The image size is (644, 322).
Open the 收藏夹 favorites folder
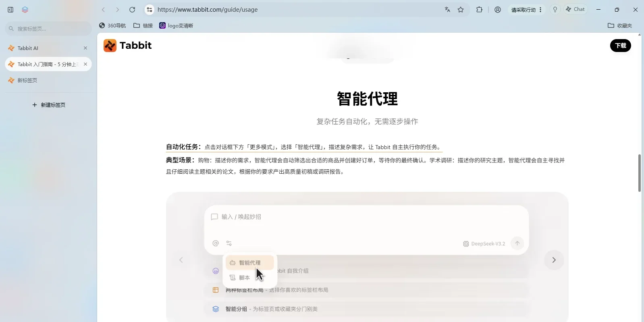(x=620, y=25)
